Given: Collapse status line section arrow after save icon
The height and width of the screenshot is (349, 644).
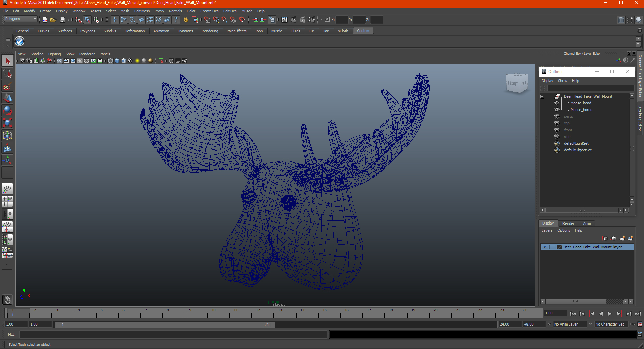Looking at the screenshot, I should (x=68, y=20).
